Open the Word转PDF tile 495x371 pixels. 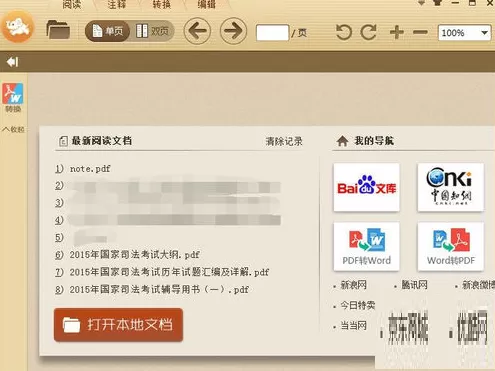450,246
